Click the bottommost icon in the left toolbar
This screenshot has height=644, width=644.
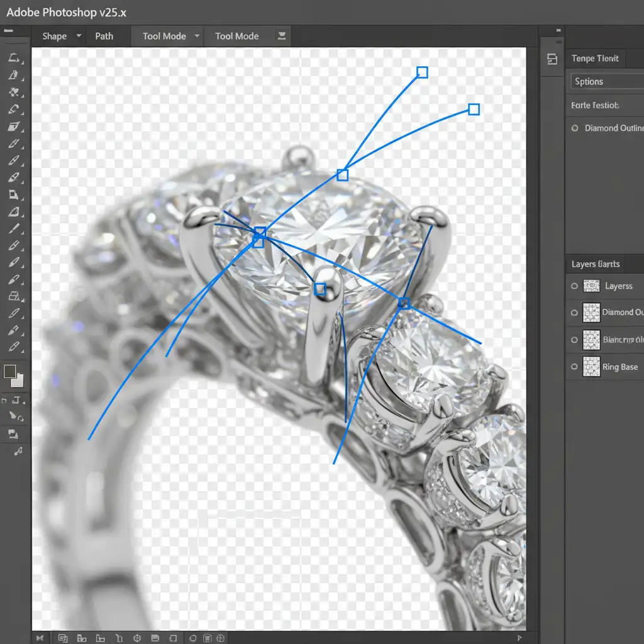click(17, 450)
